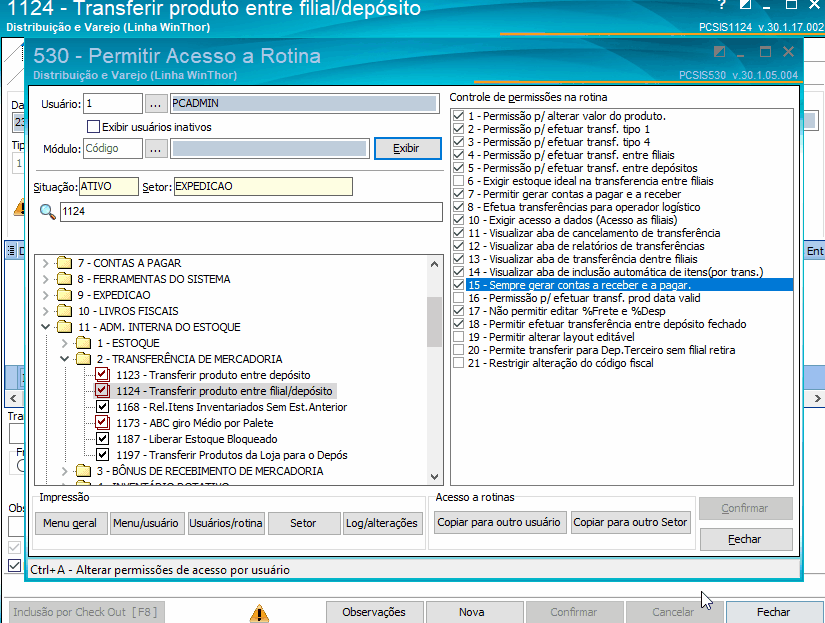Image resolution: width=825 pixels, height=623 pixels.
Task: Click the 1 - ESTOQUE folder icon
Action: point(83,343)
